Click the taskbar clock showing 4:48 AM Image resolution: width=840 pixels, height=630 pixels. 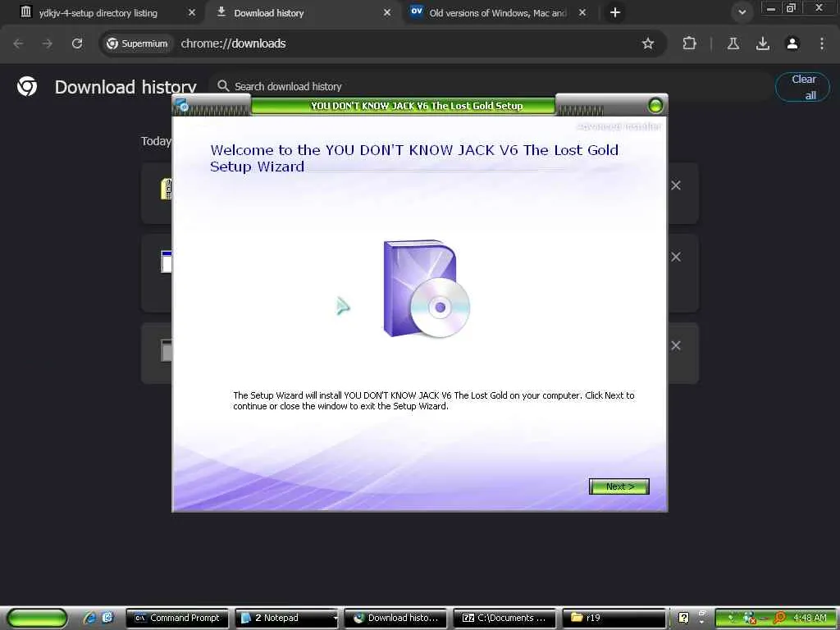(x=810, y=618)
